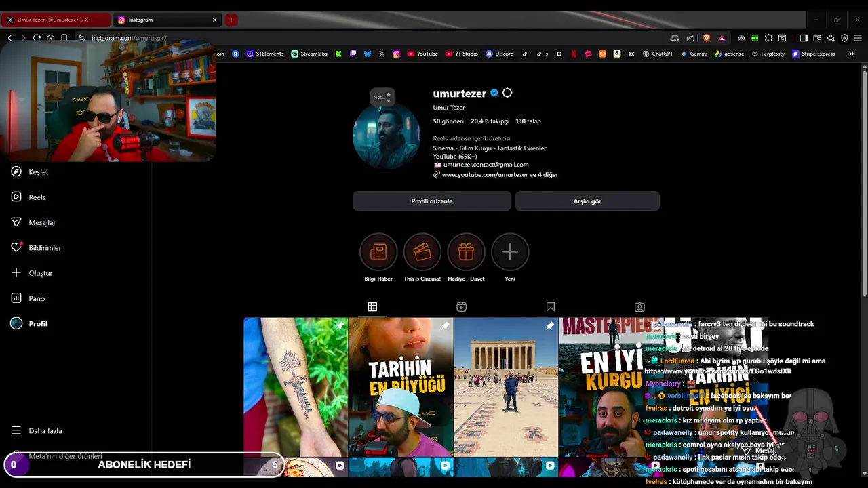Image resolution: width=868 pixels, height=488 pixels.
Task: Click the address bar URL instagram.com/umurtezer/
Action: pyautogui.click(x=129, y=38)
